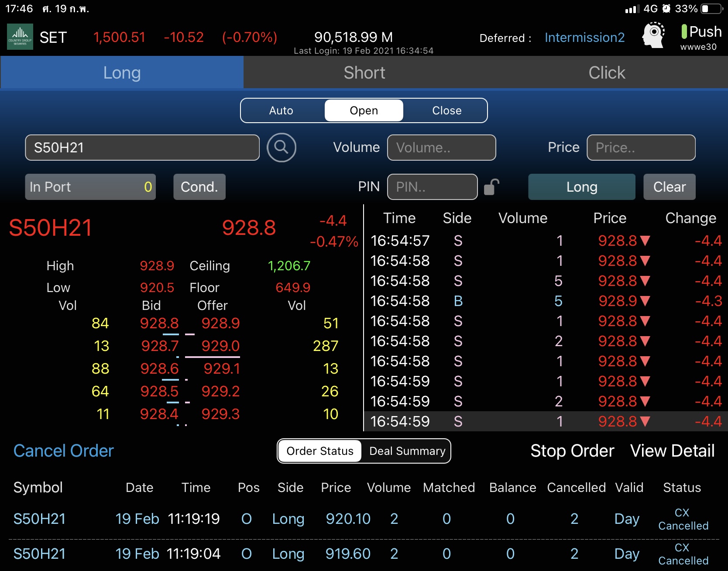Viewport: 728px width, 571px height.
Task: Tap the Intermission2 market status
Action: pos(585,38)
